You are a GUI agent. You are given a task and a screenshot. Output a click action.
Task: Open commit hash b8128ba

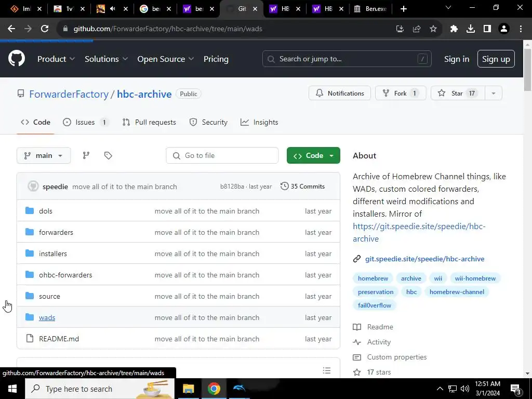click(232, 187)
